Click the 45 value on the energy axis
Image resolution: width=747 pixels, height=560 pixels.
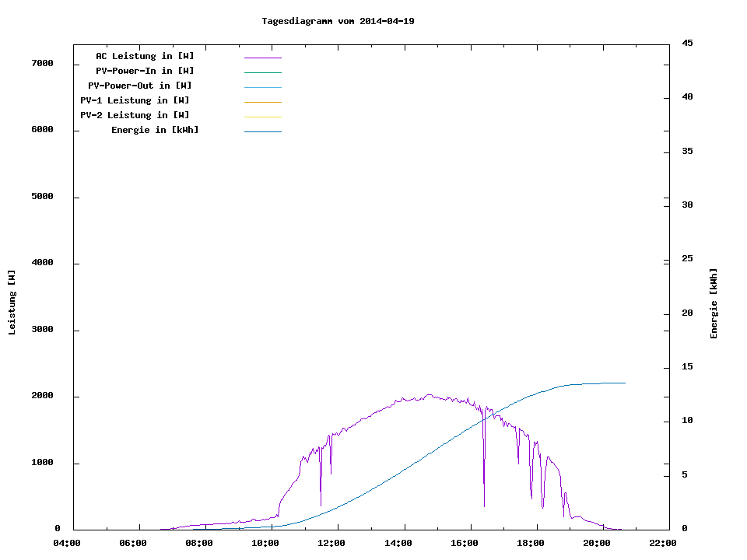(x=688, y=43)
